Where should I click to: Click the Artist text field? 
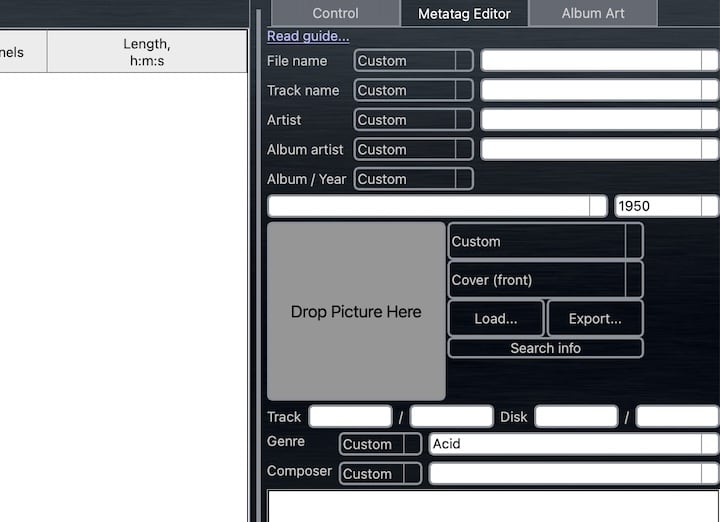tap(600, 119)
